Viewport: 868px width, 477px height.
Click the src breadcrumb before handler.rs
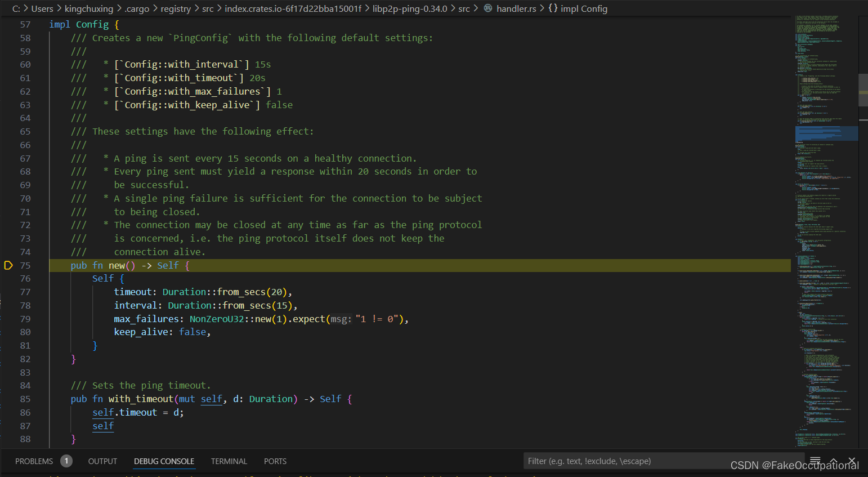pyautogui.click(x=464, y=8)
